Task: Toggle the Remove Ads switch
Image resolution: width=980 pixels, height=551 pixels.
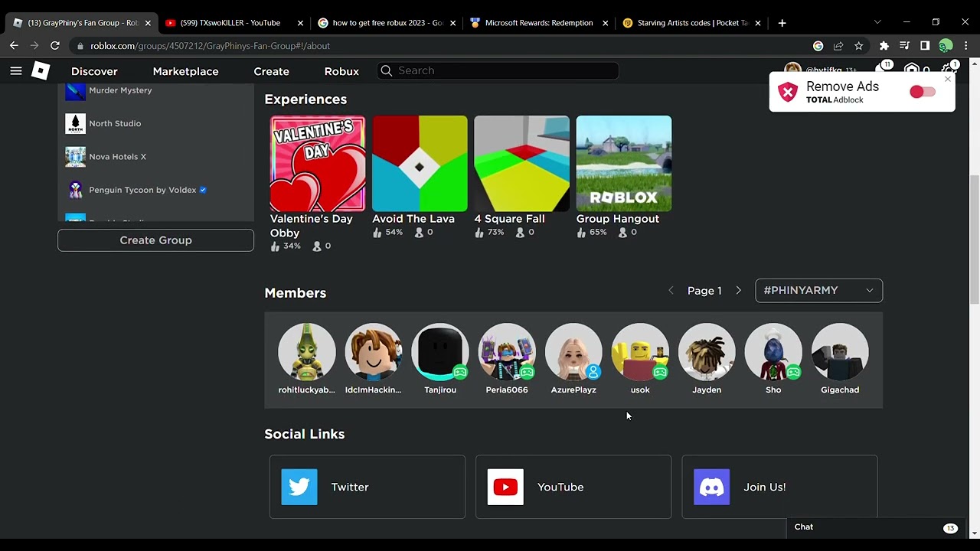Action: 922,92
